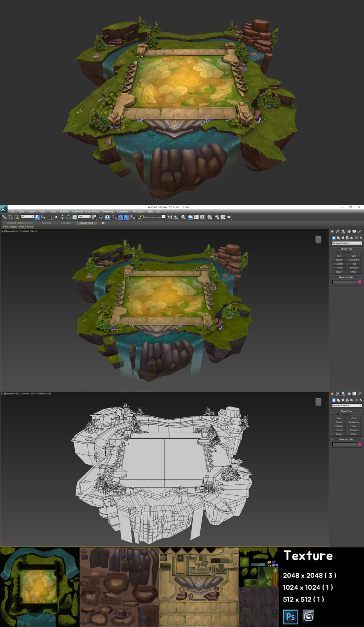
Task: Toggle the Angle Snap tool icon
Action: pyautogui.click(x=121, y=217)
